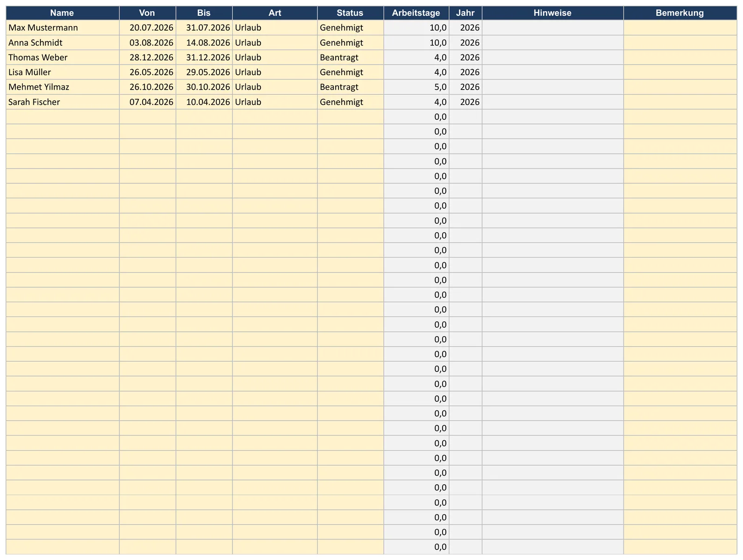Screen dimensions: 743x560
Task: Select the start date 28.12.2026
Action: click(148, 58)
